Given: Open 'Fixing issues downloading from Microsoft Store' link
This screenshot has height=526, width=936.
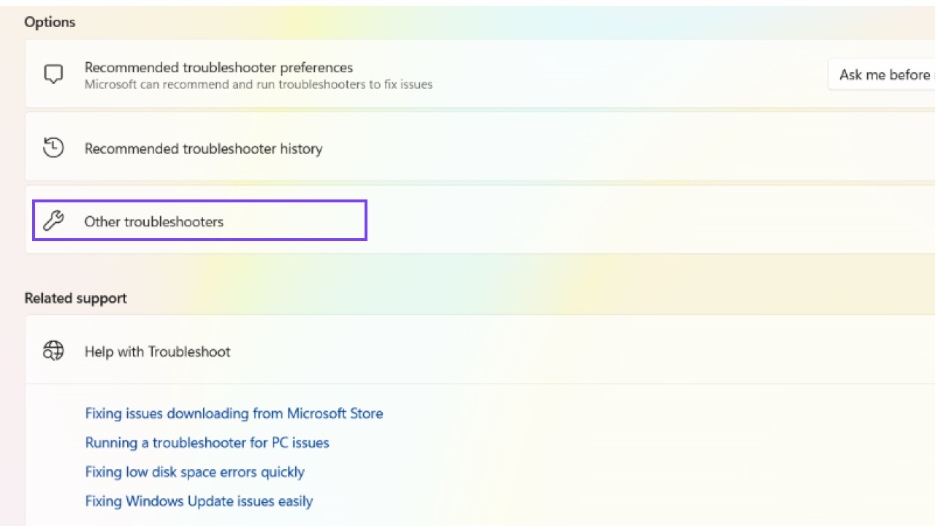Looking at the screenshot, I should pos(234,413).
